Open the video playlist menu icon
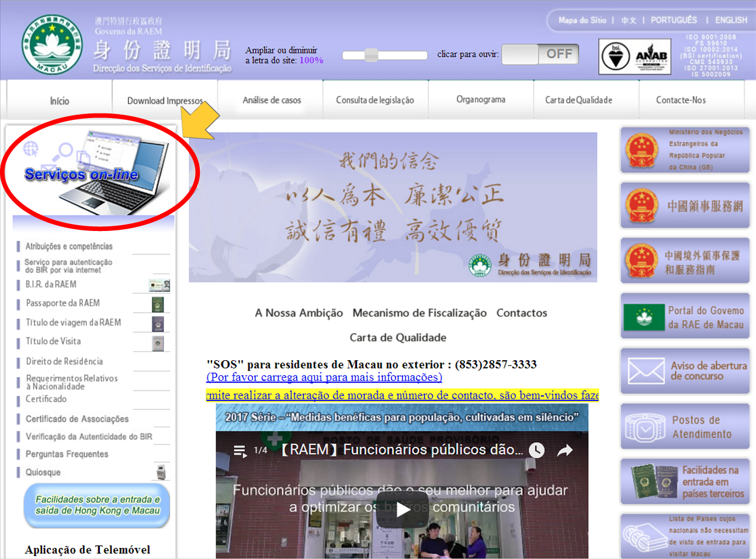This screenshot has width=756, height=559. tap(240, 450)
